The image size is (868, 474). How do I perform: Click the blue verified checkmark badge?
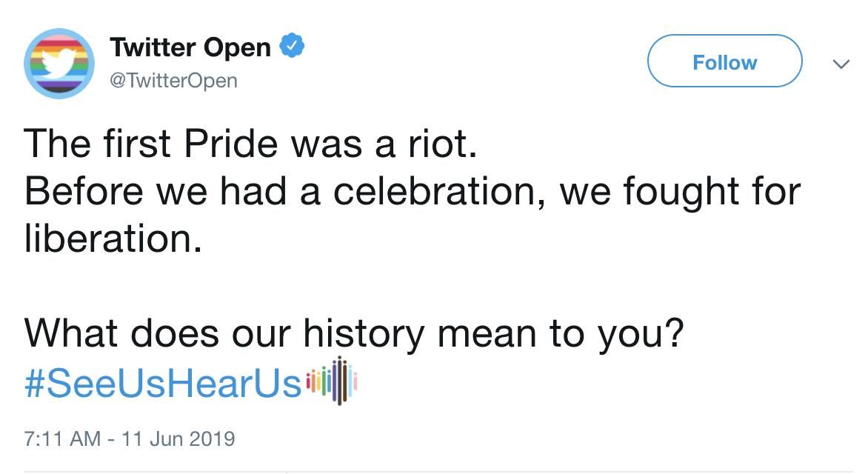(292, 46)
